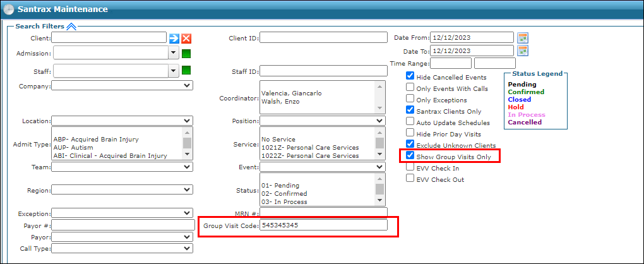The image size is (644, 264).
Task: Open the Call Type dropdown
Action: point(122,249)
